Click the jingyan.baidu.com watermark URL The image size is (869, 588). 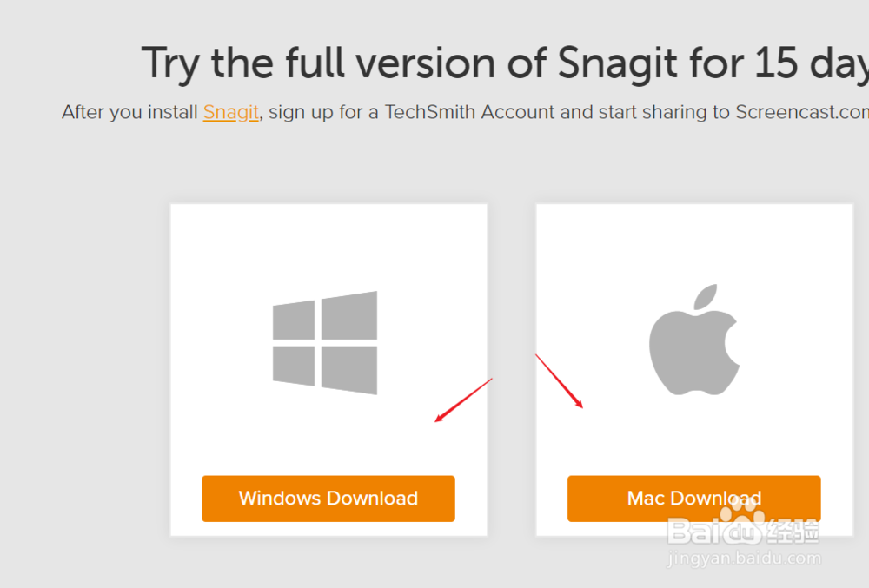coord(744,558)
